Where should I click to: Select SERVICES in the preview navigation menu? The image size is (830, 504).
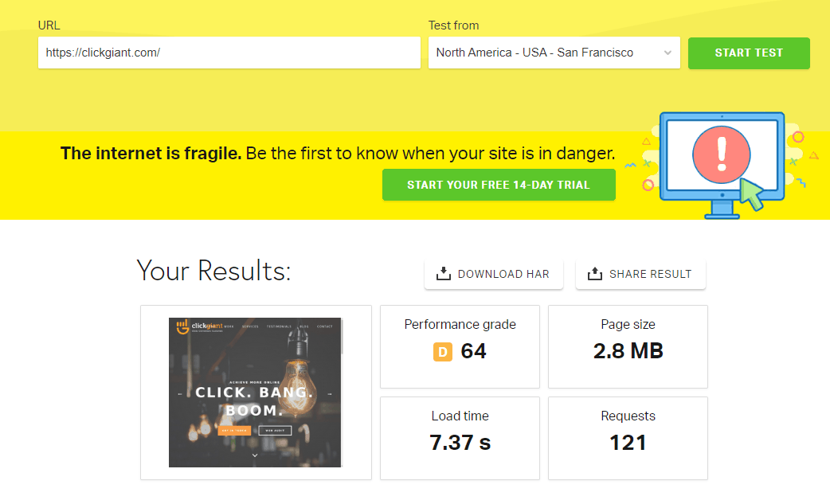[x=250, y=326]
